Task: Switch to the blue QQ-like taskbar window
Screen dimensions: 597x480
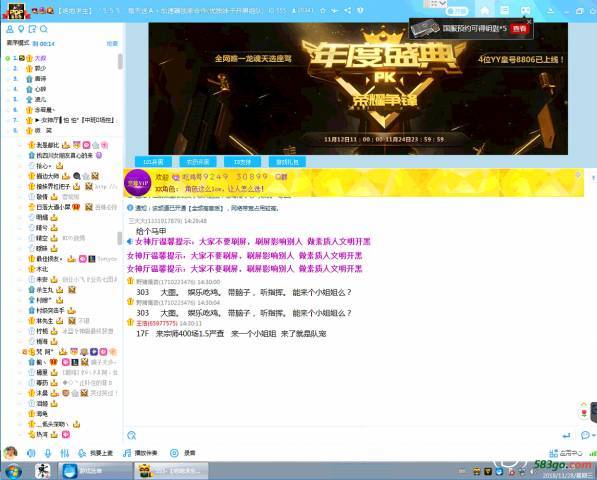Action: pyautogui.click(x=95, y=471)
